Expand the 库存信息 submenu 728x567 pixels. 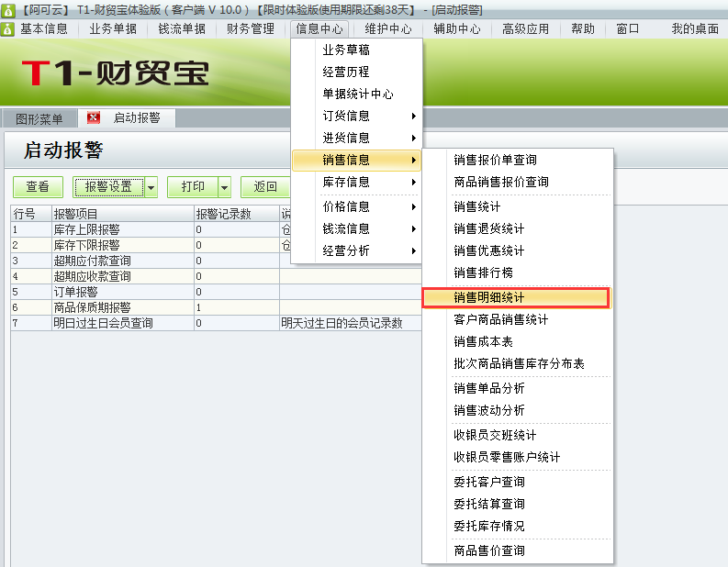356,182
